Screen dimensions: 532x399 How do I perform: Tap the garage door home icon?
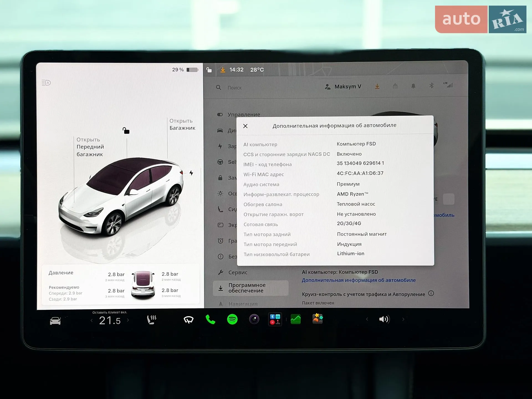tap(395, 86)
